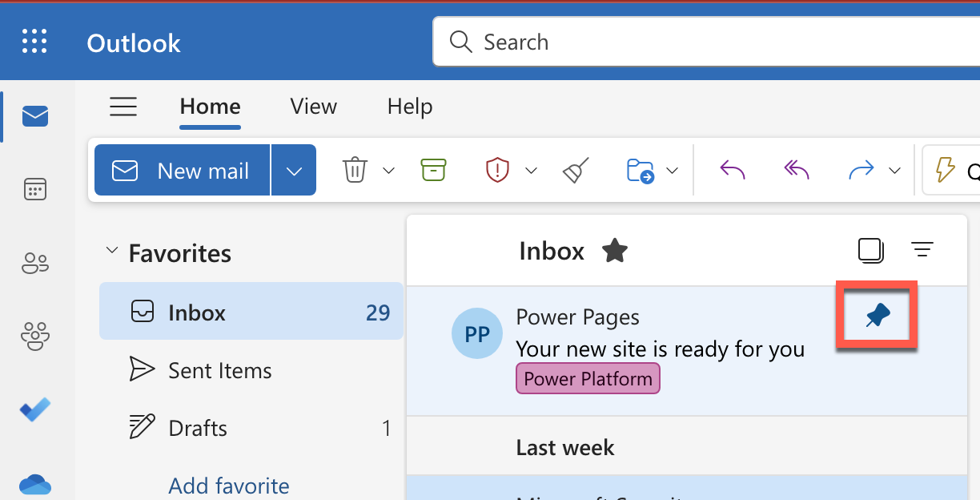Click the Outlook title text
The width and height of the screenshot is (980, 500).
coord(134,42)
